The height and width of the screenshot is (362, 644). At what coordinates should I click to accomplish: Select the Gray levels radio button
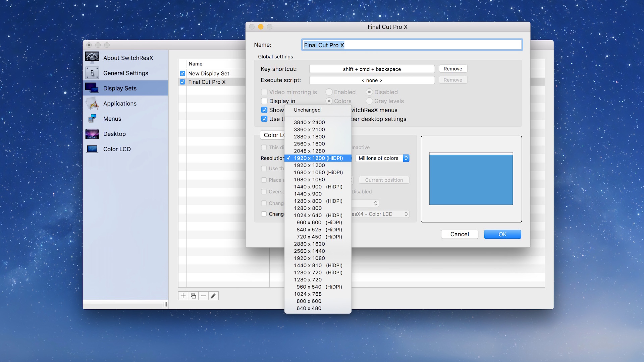[x=369, y=101]
